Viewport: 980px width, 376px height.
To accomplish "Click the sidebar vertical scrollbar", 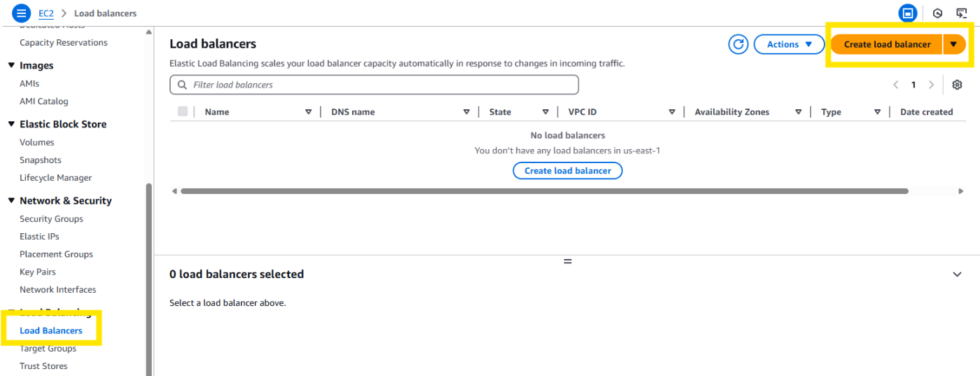I will [148, 280].
